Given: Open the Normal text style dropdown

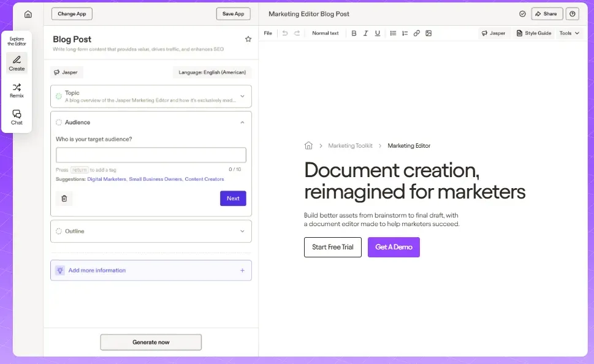Looking at the screenshot, I should [326, 33].
